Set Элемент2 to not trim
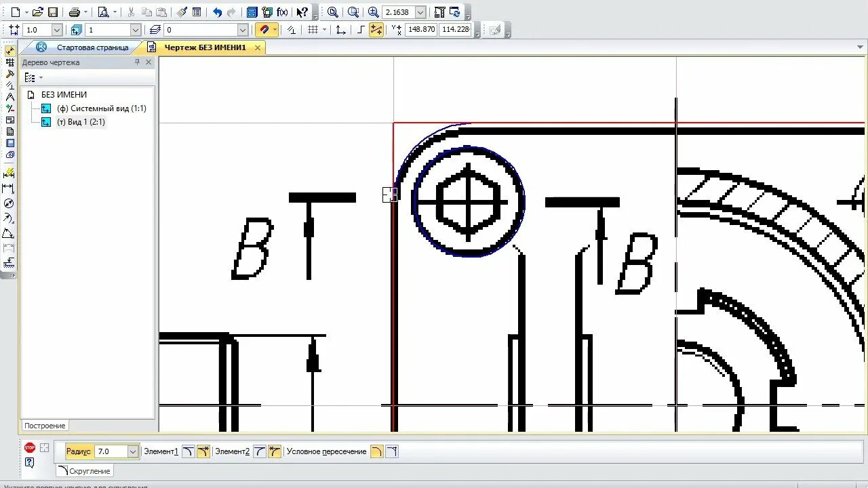This screenshot has height=488, width=868. (x=260, y=451)
